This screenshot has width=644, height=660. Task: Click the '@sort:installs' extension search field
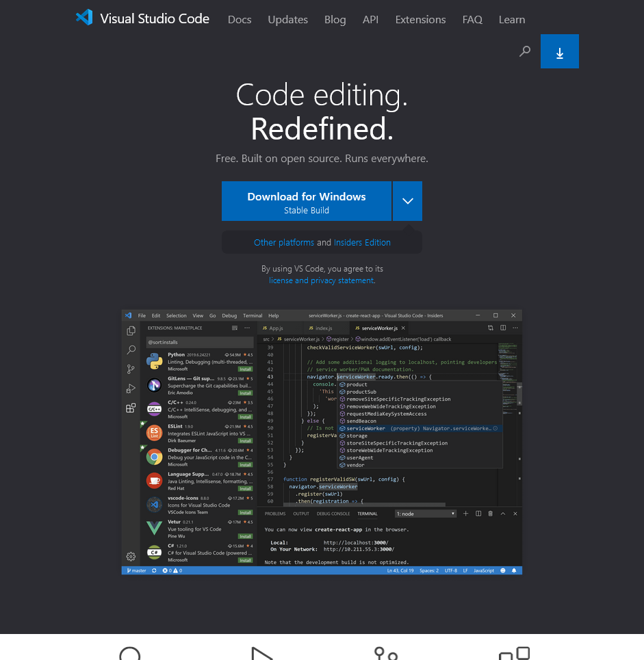200,342
